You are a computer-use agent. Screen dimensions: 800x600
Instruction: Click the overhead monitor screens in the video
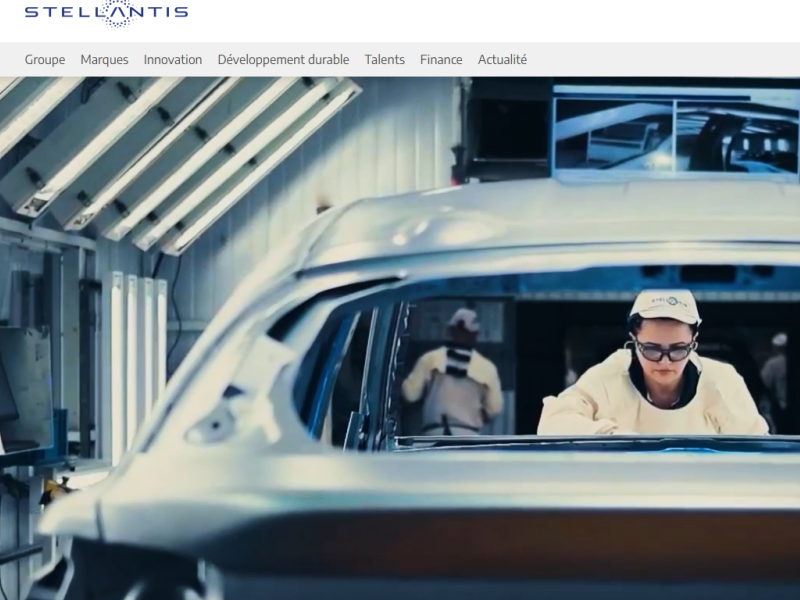click(676, 134)
